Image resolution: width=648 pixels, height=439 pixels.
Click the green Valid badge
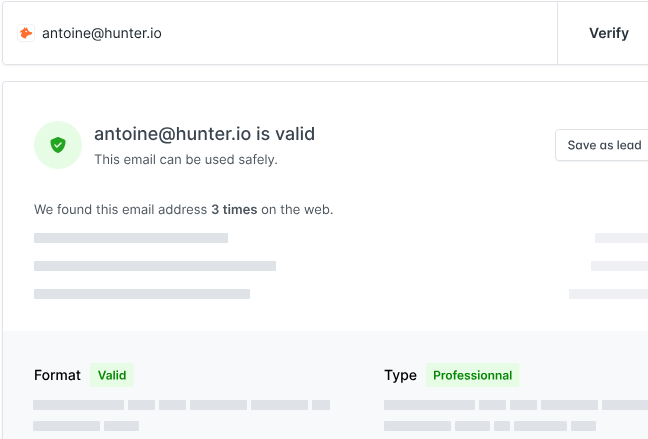tap(112, 375)
